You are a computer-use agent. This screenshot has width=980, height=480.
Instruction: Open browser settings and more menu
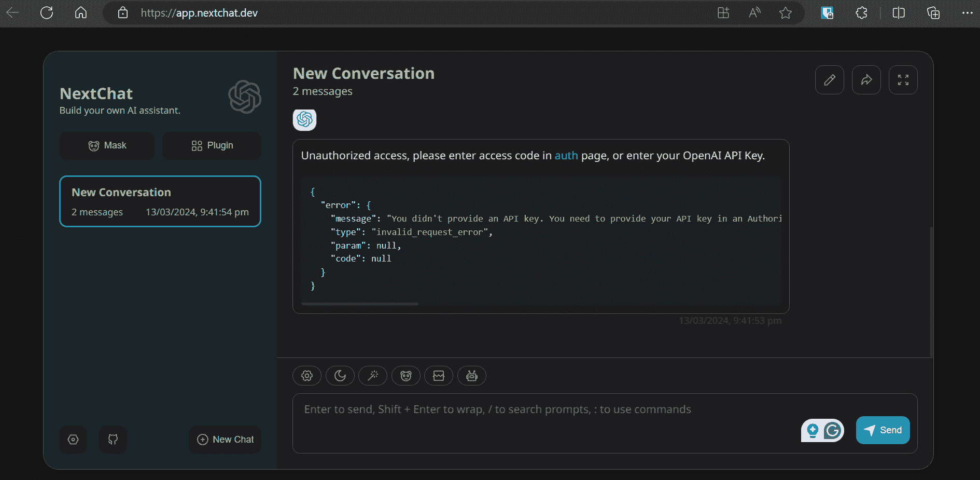[x=967, y=12]
